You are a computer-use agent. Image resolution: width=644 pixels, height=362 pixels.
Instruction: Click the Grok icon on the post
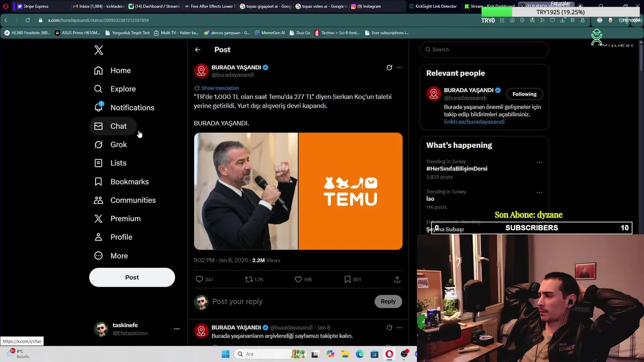389,67
